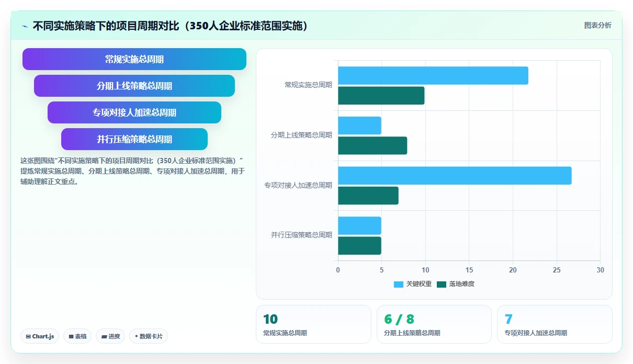Click the 进度 tag chip

pos(110,336)
